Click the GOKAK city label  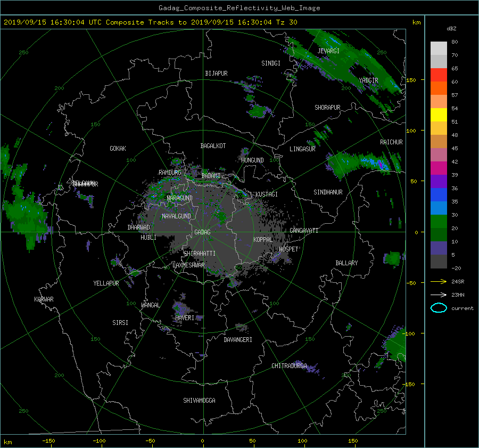pos(118,149)
